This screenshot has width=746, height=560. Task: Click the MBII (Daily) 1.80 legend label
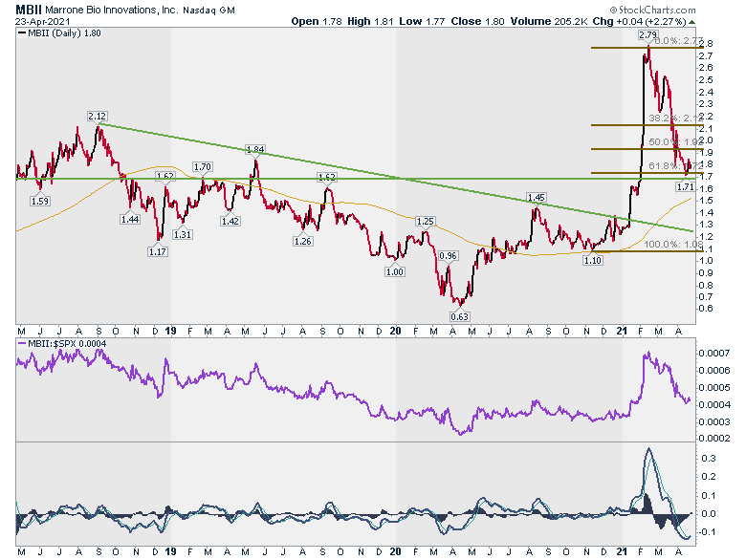click(x=64, y=33)
